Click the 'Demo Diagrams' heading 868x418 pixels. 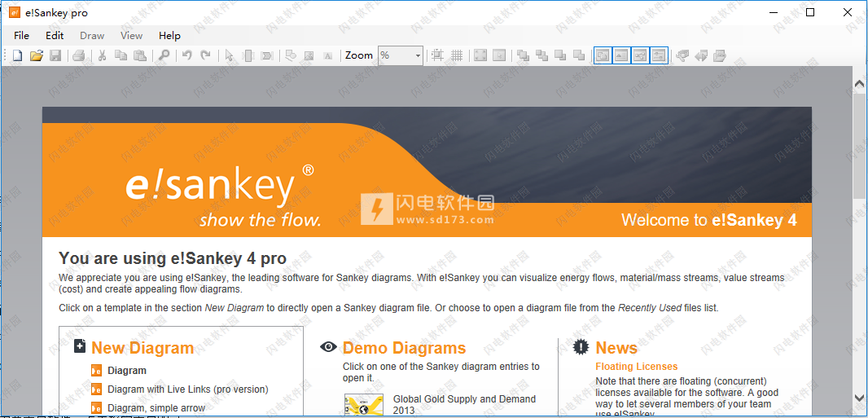coord(404,348)
